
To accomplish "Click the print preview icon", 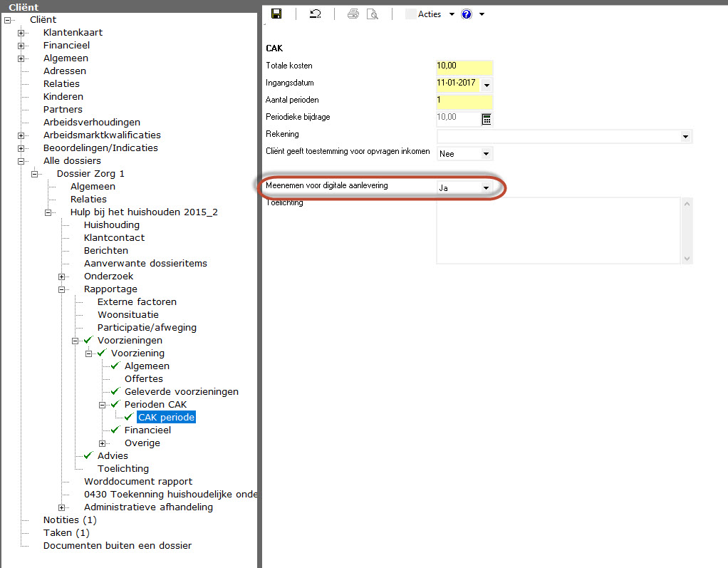I will [x=372, y=14].
